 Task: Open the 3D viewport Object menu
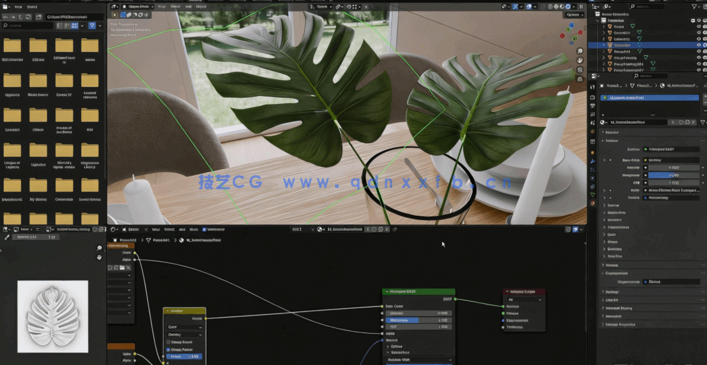click(x=202, y=7)
